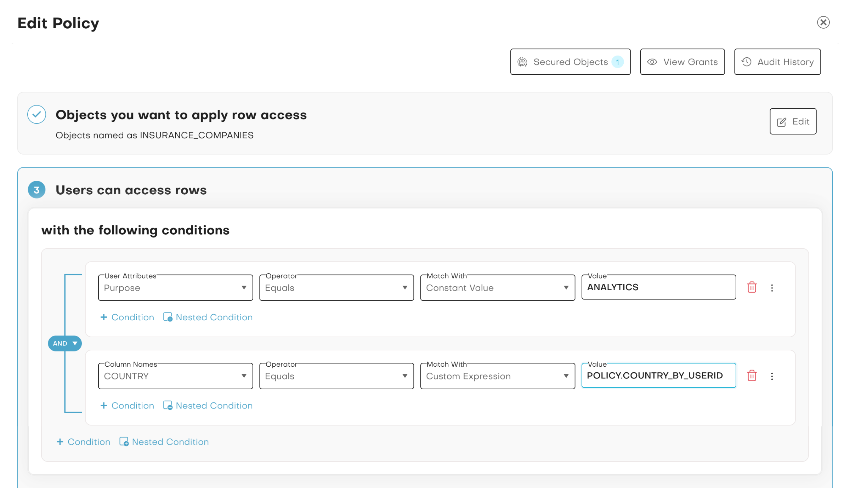The width and height of the screenshot is (850, 504).
Task: Add nested condition under COUNTRY row
Action: [x=208, y=406]
